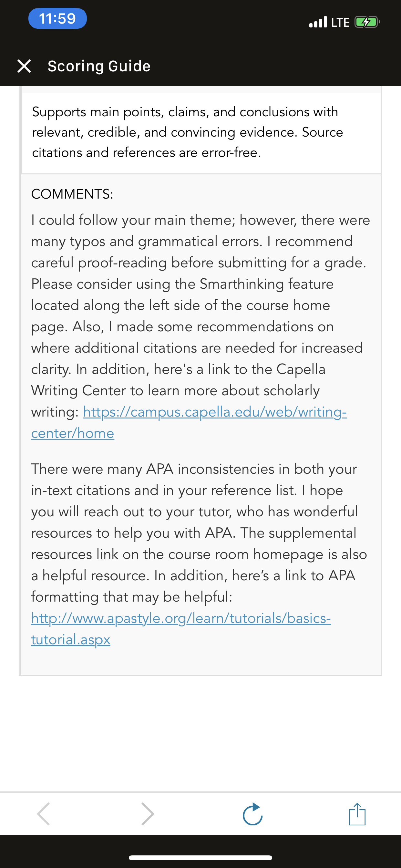Open the apastyle.org basics tutorial link
Image resolution: width=401 pixels, height=868 pixels.
click(181, 629)
